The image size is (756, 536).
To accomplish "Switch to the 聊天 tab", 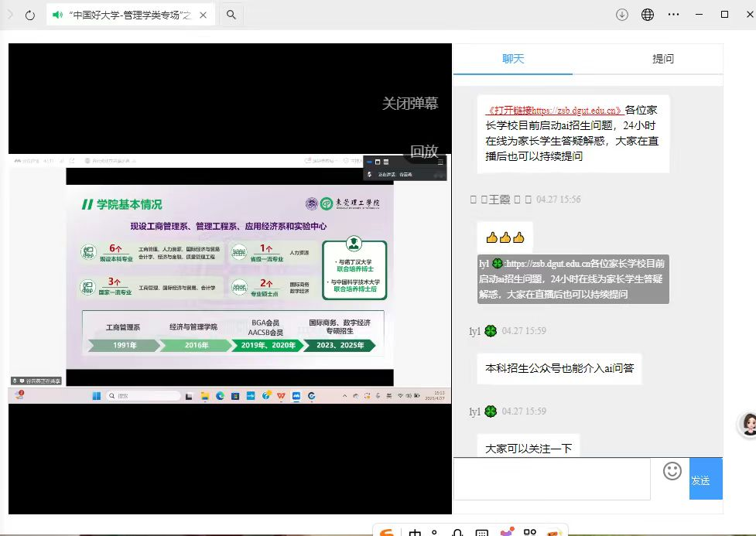I will tap(513, 59).
